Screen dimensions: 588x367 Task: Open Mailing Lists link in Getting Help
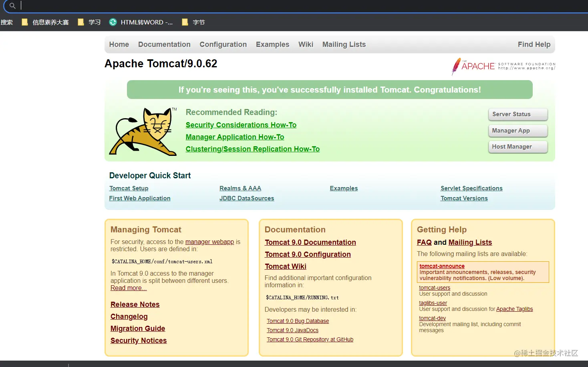(470, 242)
